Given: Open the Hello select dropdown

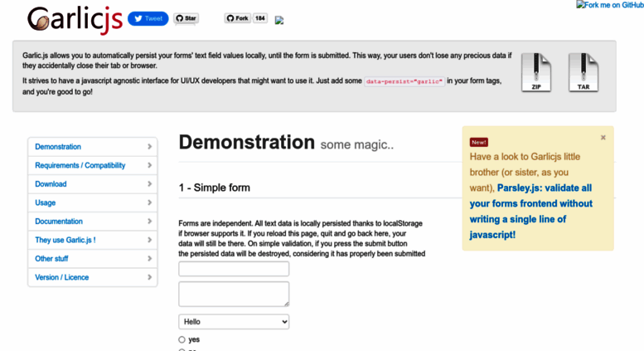Looking at the screenshot, I should [234, 322].
